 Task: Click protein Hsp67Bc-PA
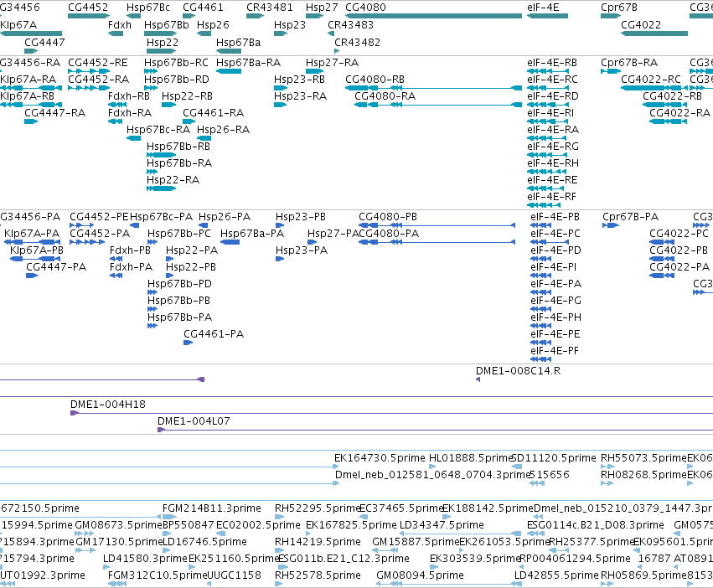162,217
